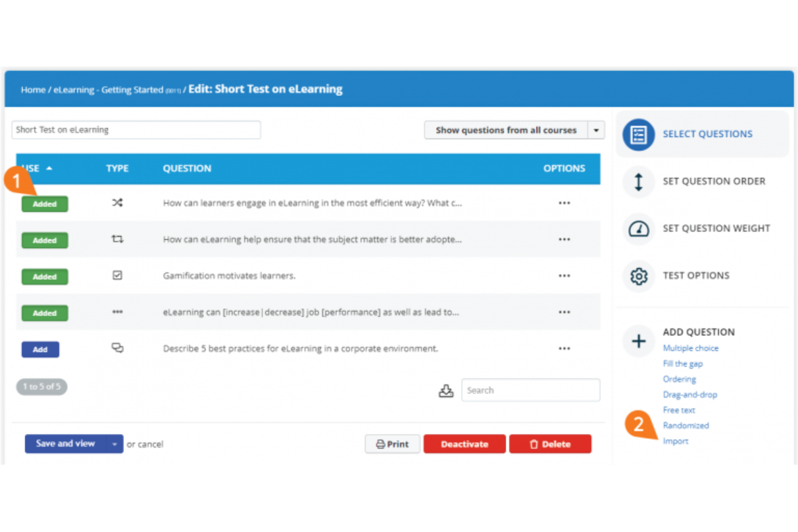798x532 pixels.
Task: Open the Randomized question type link
Action: (686, 425)
